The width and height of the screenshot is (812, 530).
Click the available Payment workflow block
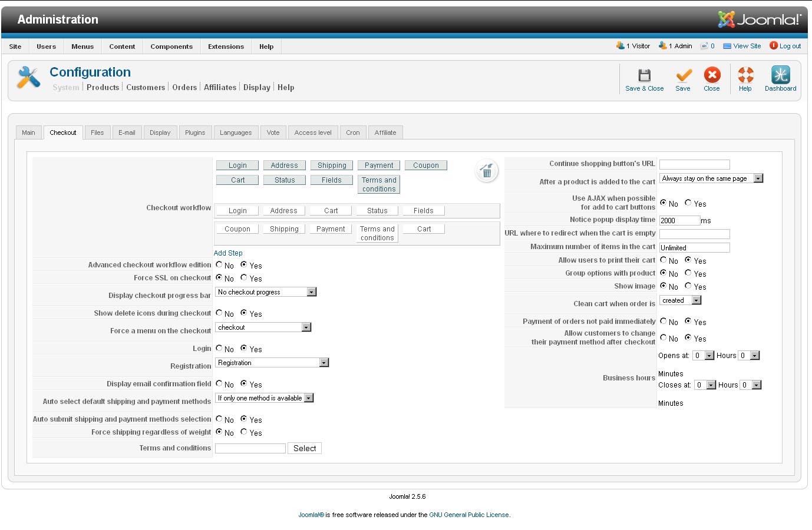coord(379,165)
